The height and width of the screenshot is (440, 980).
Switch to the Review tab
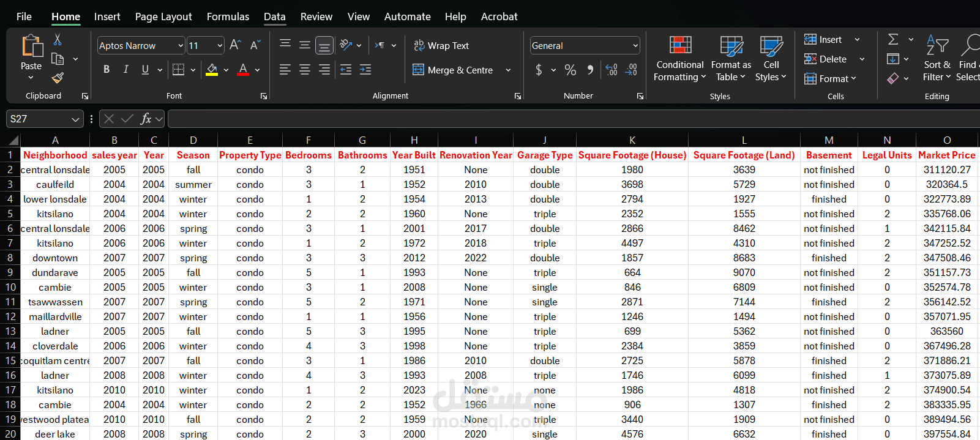316,17
